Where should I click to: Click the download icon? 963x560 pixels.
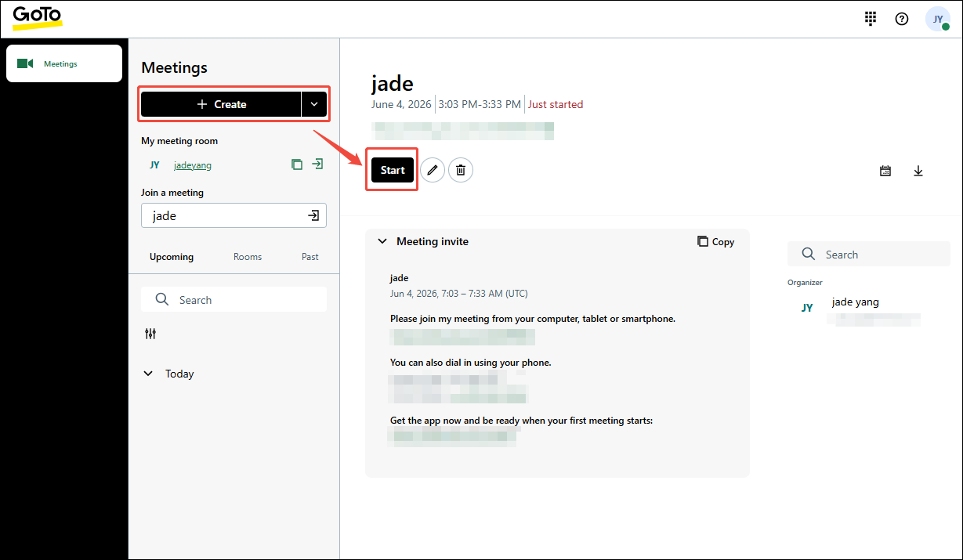[918, 171]
